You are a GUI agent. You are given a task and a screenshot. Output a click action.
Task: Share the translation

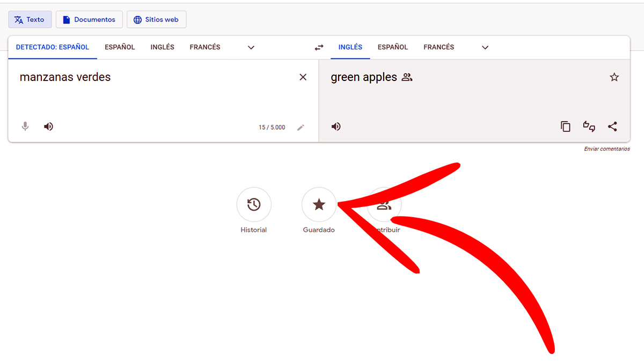point(612,127)
